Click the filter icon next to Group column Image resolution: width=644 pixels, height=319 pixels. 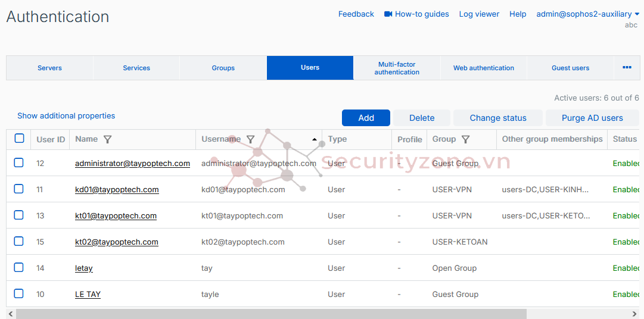[465, 139]
